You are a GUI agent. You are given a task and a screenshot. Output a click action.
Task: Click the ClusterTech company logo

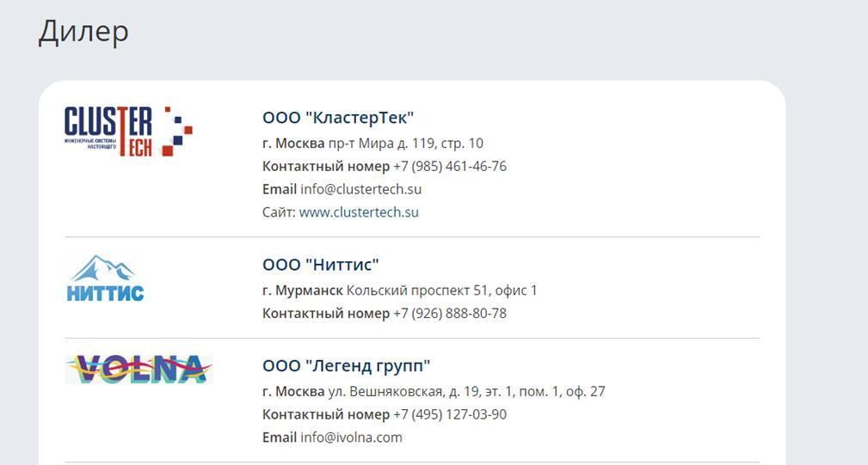pyautogui.click(x=128, y=131)
